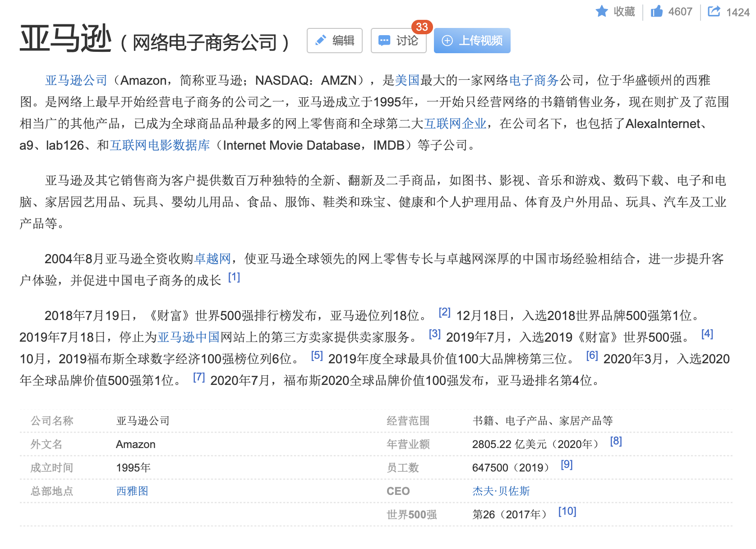Click the pencil icon inside the 编辑 button
Screen dimensions: 756x549
coord(321,40)
